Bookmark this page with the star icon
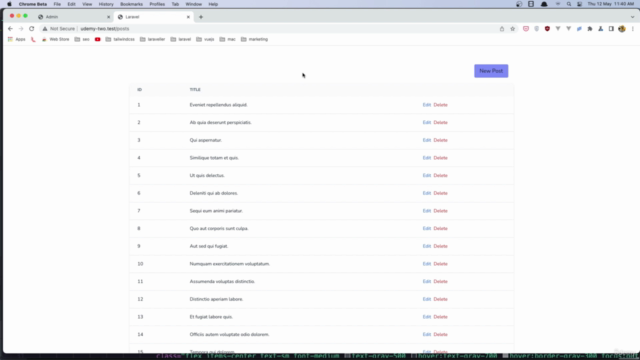Viewport: 640px width, 360px height. pos(513,29)
